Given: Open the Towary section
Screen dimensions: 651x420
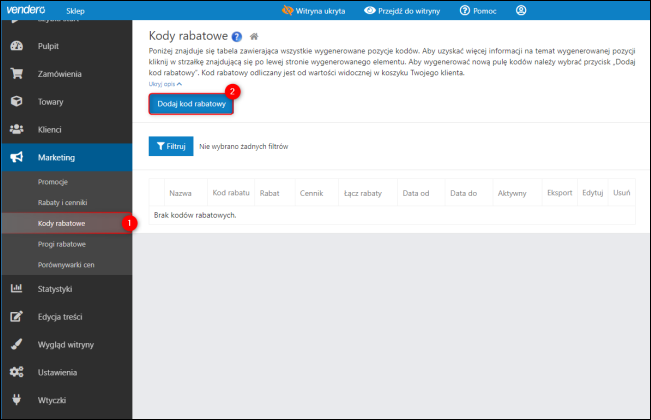Looking at the screenshot, I should coord(66,102).
